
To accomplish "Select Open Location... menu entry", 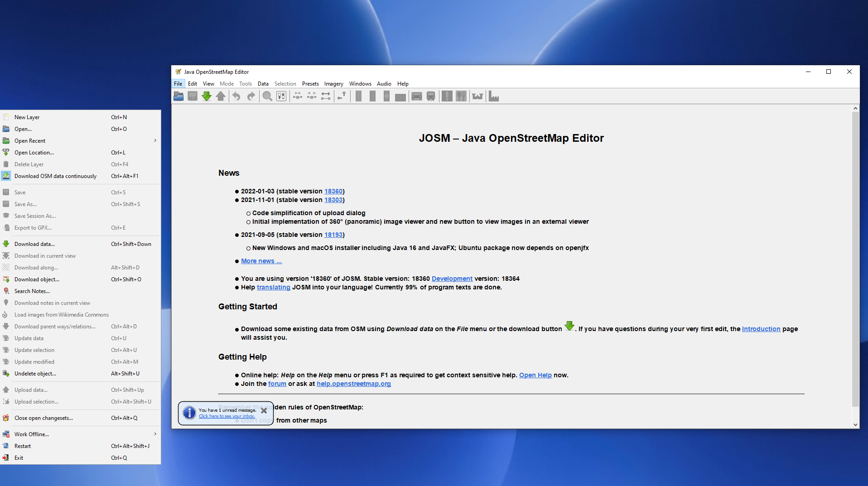I will coord(80,152).
